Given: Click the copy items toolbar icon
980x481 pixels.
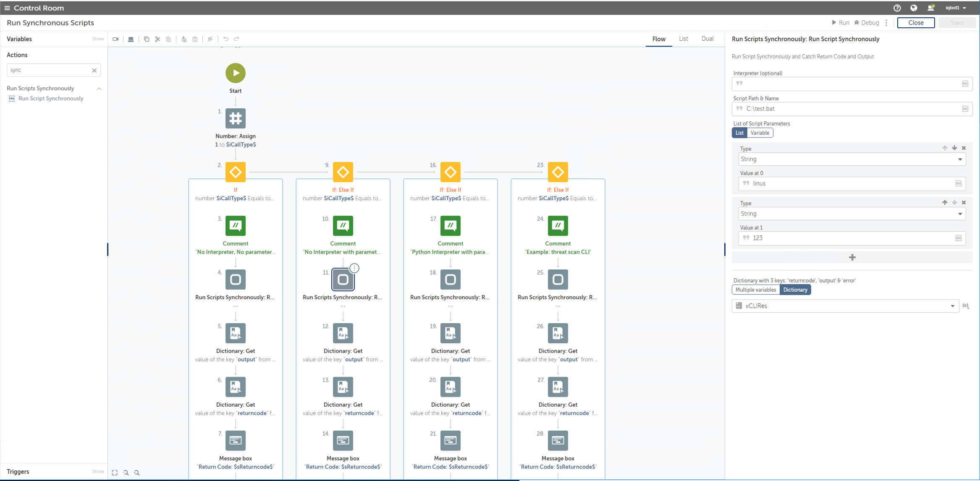Looking at the screenshot, I should coord(147,39).
